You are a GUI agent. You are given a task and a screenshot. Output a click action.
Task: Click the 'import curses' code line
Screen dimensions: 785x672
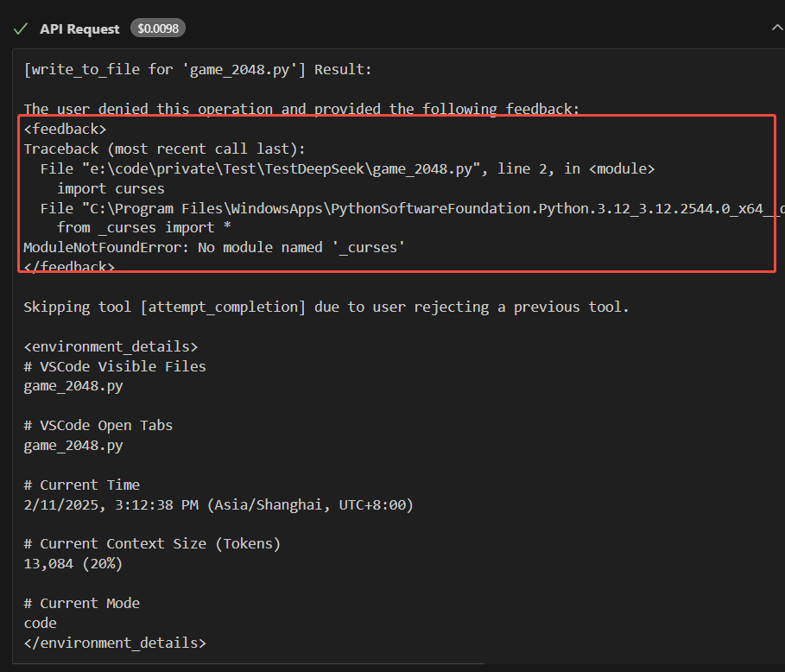coord(111,188)
